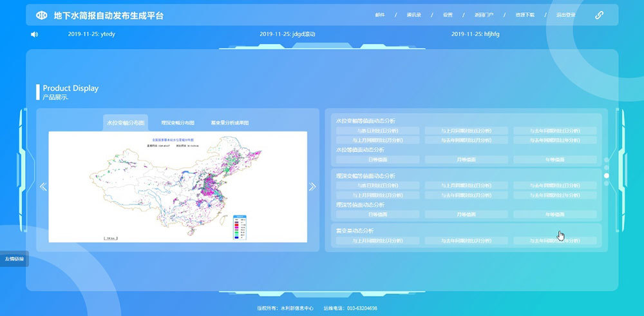Open the '2019-11-25: hfjhfg' announcement
Screen dimensions: 644x316
pos(475,34)
